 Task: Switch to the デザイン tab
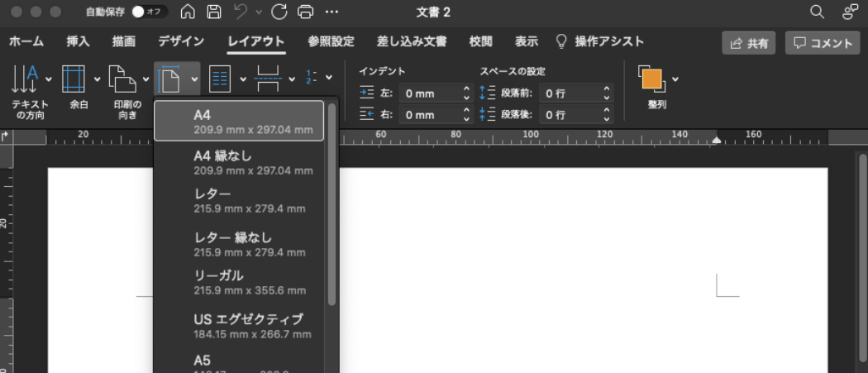[x=181, y=41]
